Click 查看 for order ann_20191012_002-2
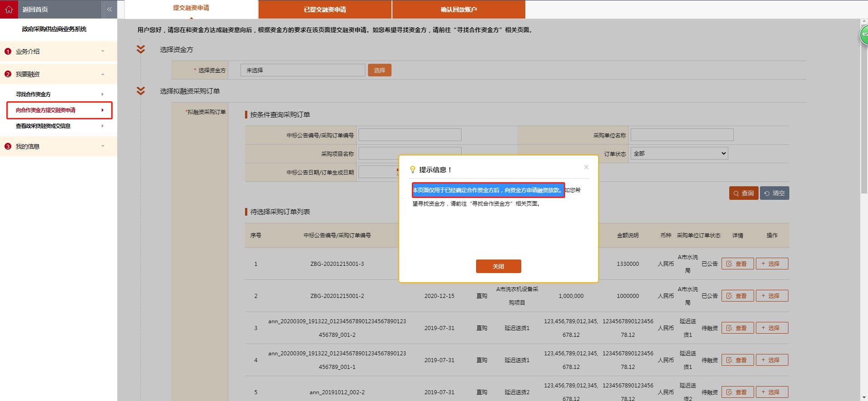The image size is (868, 401). pos(738,392)
